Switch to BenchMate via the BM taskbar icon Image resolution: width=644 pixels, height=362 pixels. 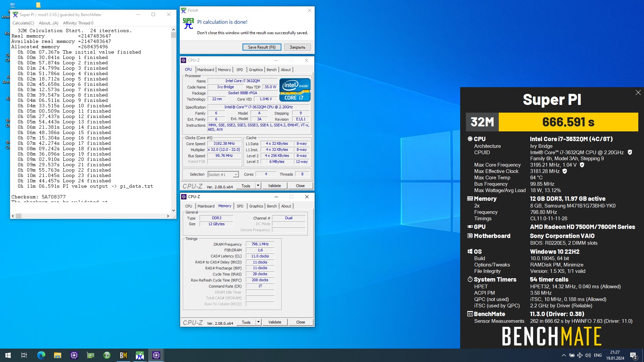[123, 355]
